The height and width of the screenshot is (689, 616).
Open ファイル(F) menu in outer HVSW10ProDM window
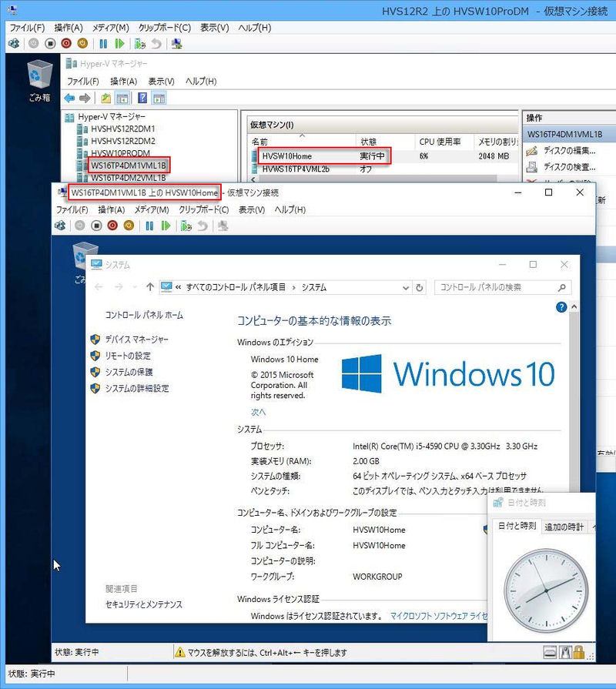(27, 28)
